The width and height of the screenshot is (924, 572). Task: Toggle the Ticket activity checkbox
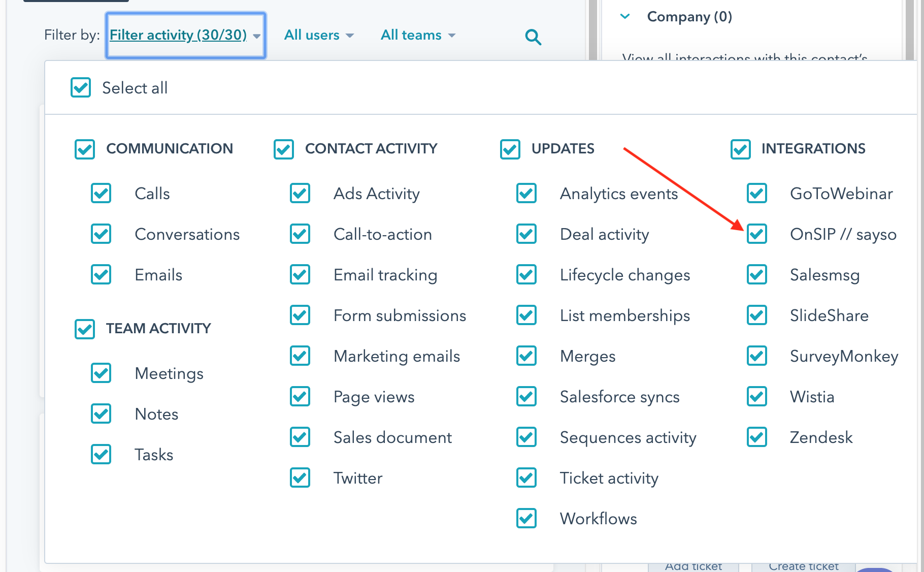[526, 478]
